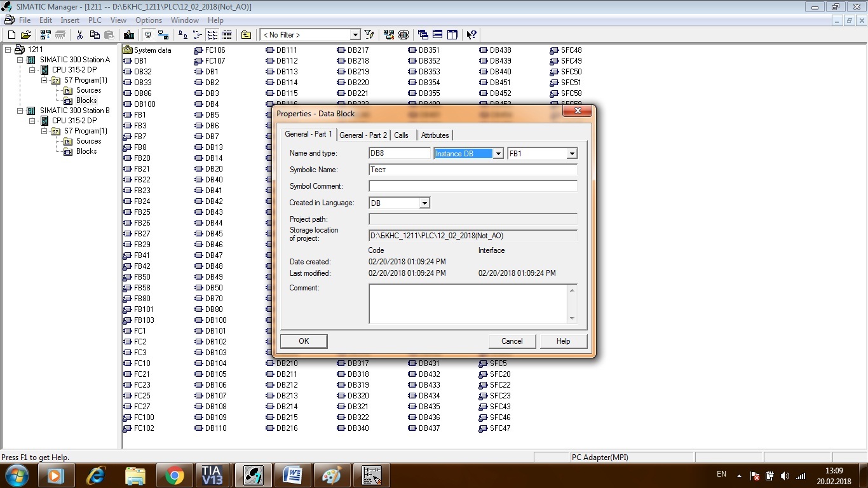The height and width of the screenshot is (488, 868).
Task: Open Microsoft Word from the taskbar
Action: [292, 475]
